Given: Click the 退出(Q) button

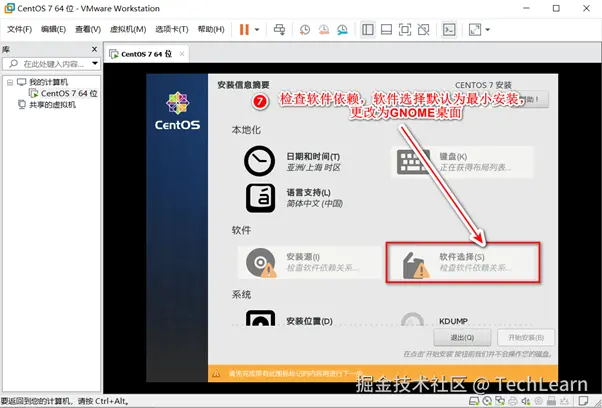Looking at the screenshot, I should point(462,338).
